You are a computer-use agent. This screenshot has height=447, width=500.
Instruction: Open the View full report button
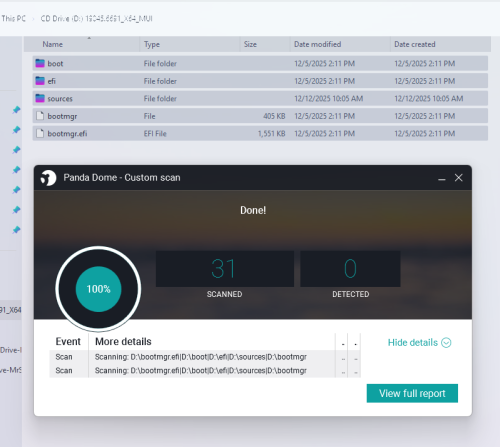coord(412,393)
